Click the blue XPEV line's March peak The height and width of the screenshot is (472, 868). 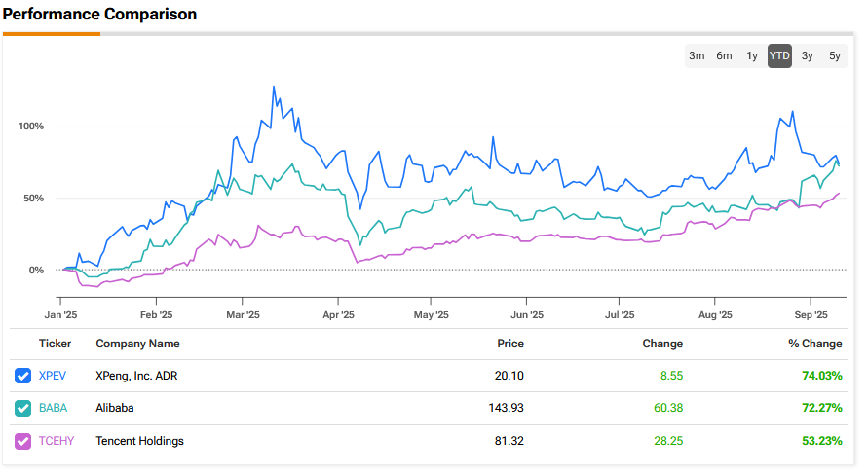(274, 87)
